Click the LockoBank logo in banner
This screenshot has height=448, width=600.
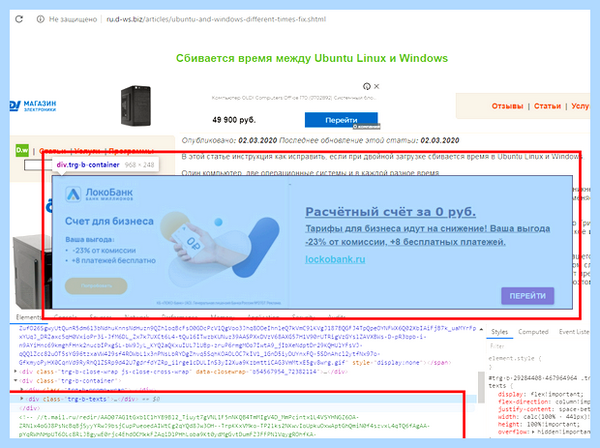99,194
